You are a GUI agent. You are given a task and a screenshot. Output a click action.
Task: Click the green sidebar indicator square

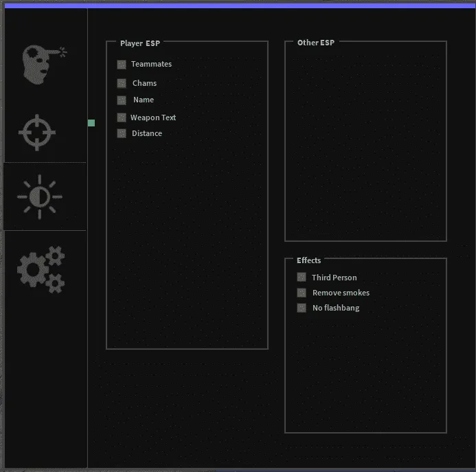point(91,123)
